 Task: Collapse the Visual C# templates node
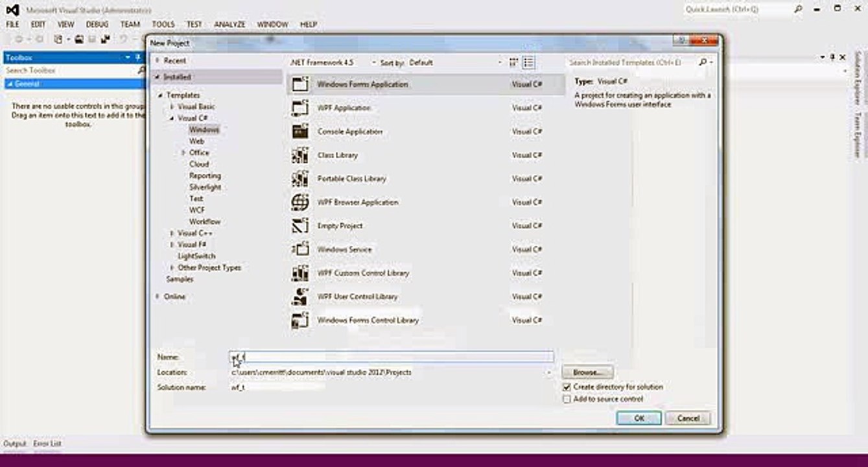pyautogui.click(x=172, y=118)
